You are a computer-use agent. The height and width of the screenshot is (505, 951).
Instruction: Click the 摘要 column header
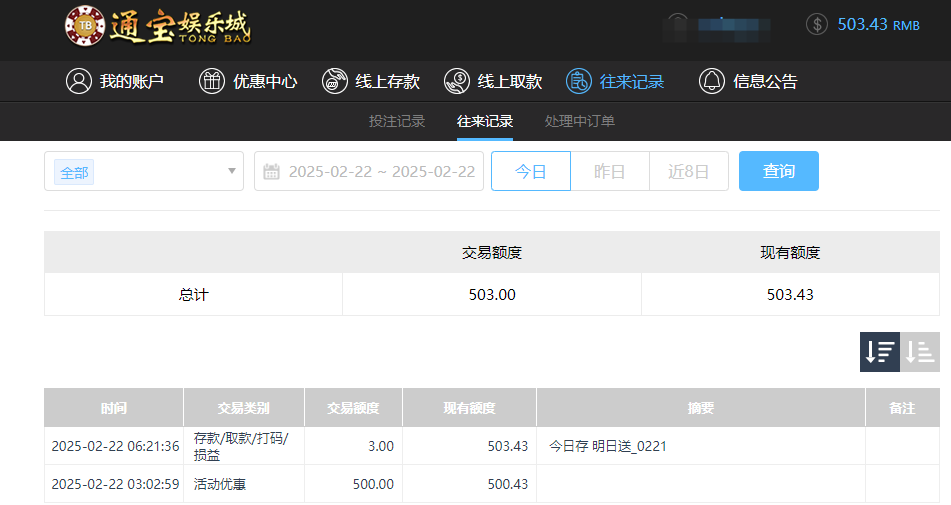[x=701, y=408]
